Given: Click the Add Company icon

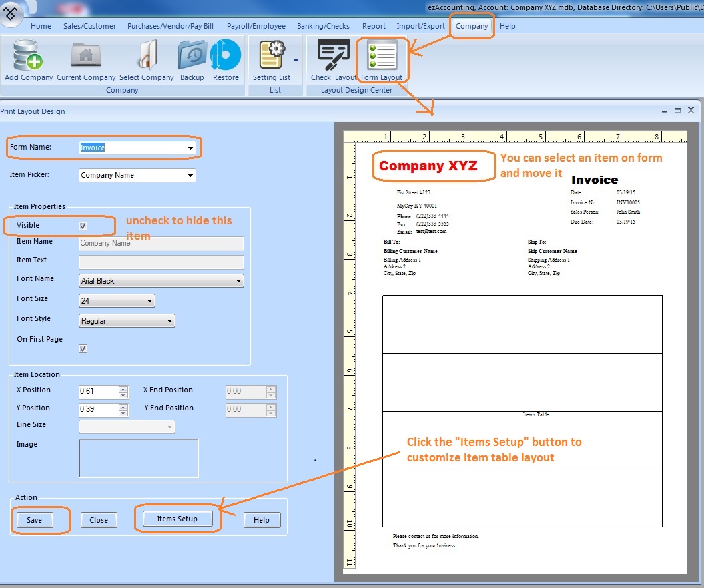Looking at the screenshot, I should pyautogui.click(x=28, y=57).
